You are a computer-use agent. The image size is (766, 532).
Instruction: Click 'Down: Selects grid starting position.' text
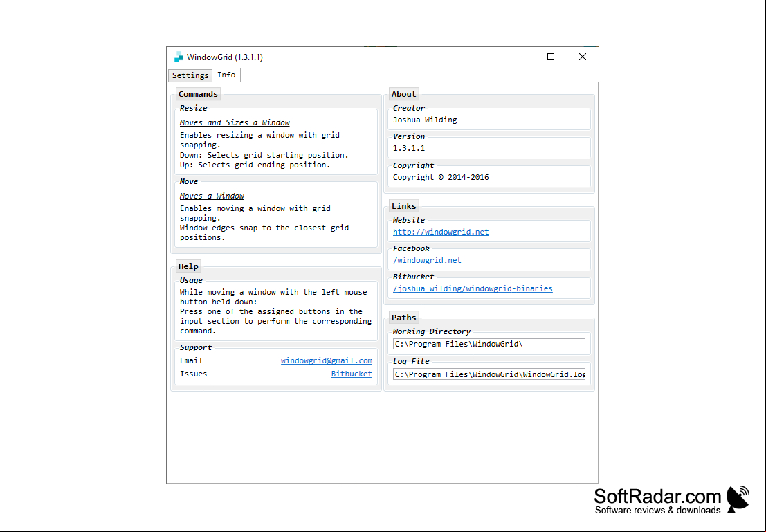pyautogui.click(x=264, y=155)
